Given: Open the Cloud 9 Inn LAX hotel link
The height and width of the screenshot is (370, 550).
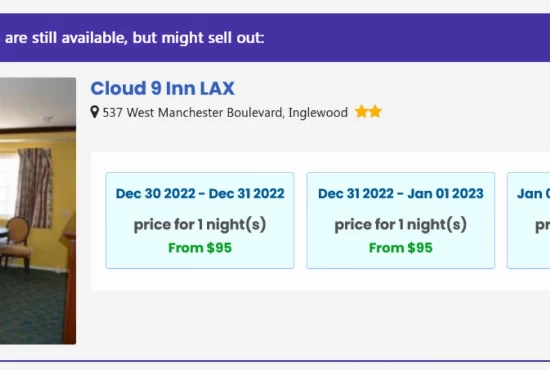Looking at the screenshot, I should [x=162, y=88].
